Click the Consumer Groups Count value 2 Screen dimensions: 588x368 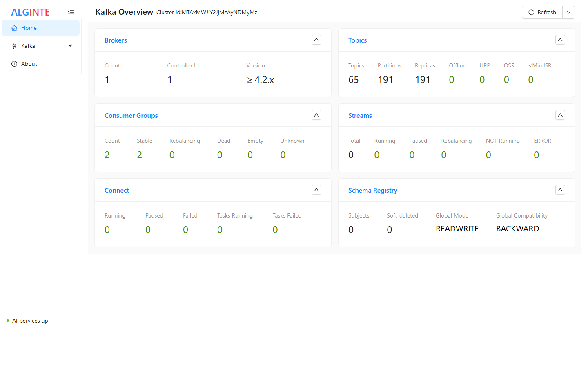pyautogui.click(x=107, y=155)
